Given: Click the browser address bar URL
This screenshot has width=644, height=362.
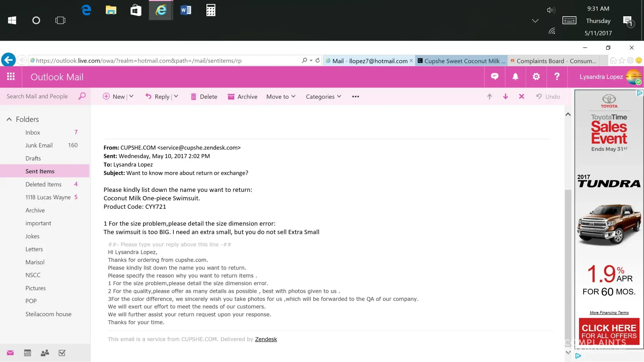Looking at the screenshot, I should click(x=139, y=61).
